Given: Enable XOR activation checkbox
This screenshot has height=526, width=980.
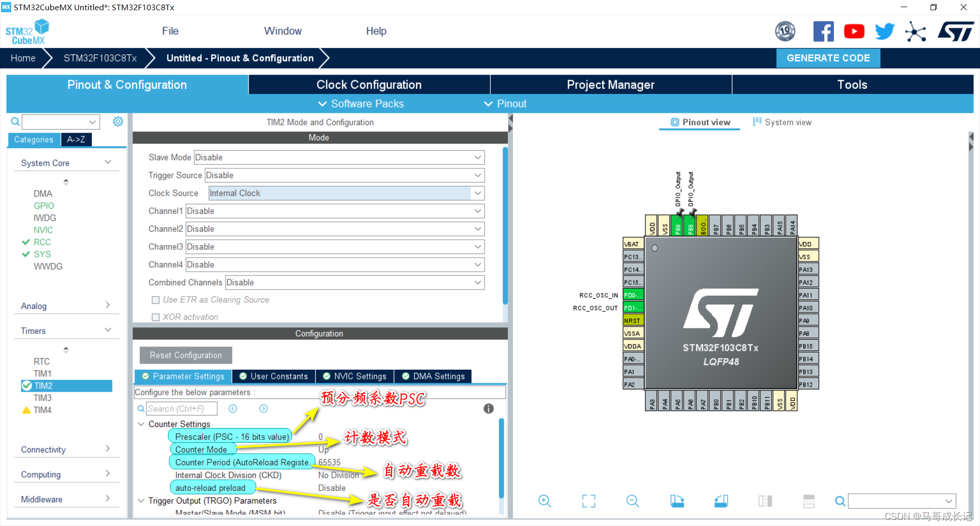Looking at the screenshot, I should (x=156, y=317).
